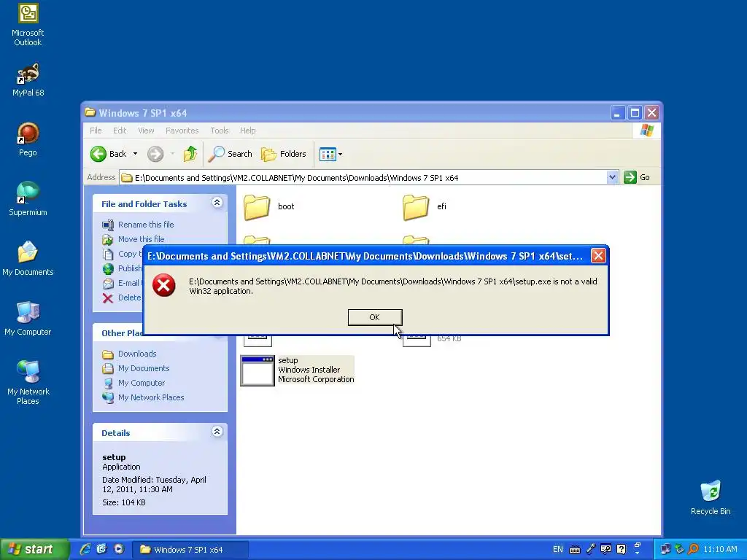Click Windows 7 SP1 x64 taskbar button
747x560 pixels.
tap(190, 550)
